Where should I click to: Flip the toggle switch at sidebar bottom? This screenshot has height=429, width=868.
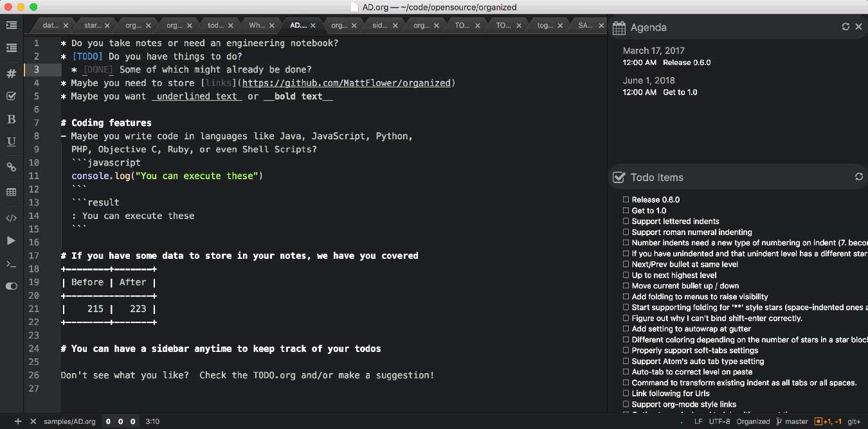(x=11, y=286)
